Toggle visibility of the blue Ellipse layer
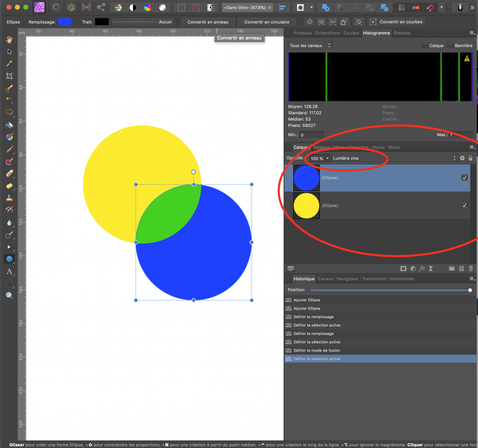The image size is (478, 448). [465, 178]
